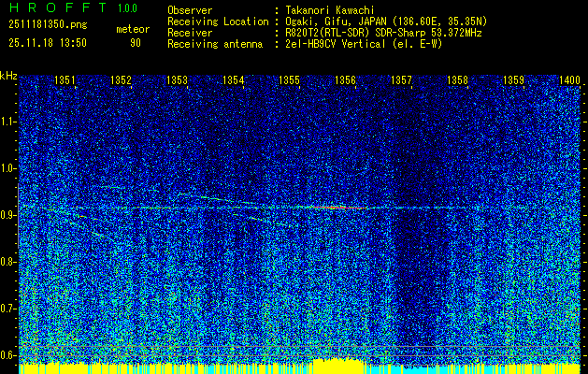Click the meteor count 90
588x374 pixels.
(136, 43)
